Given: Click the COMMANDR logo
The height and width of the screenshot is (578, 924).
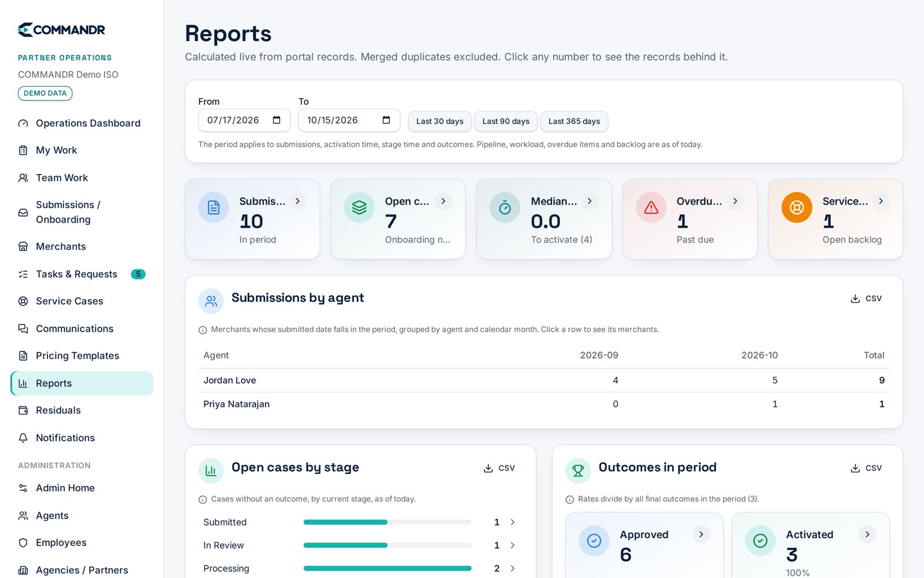Looking at the screenshot, I should [x=61, y=29].
